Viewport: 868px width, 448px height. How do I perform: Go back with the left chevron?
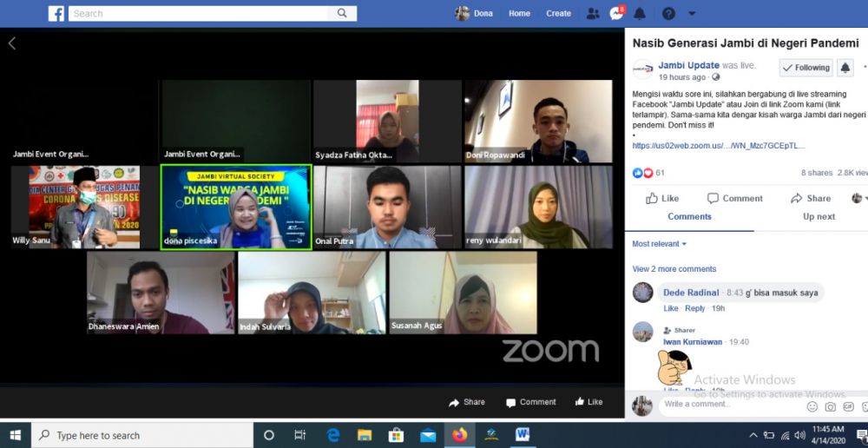pyautogui.click(x=11, y=43)
